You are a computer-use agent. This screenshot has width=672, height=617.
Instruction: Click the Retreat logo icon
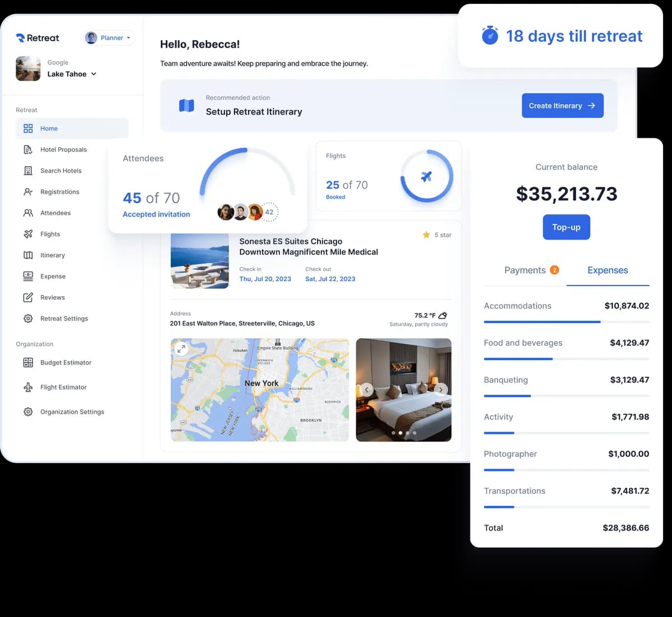20,38
